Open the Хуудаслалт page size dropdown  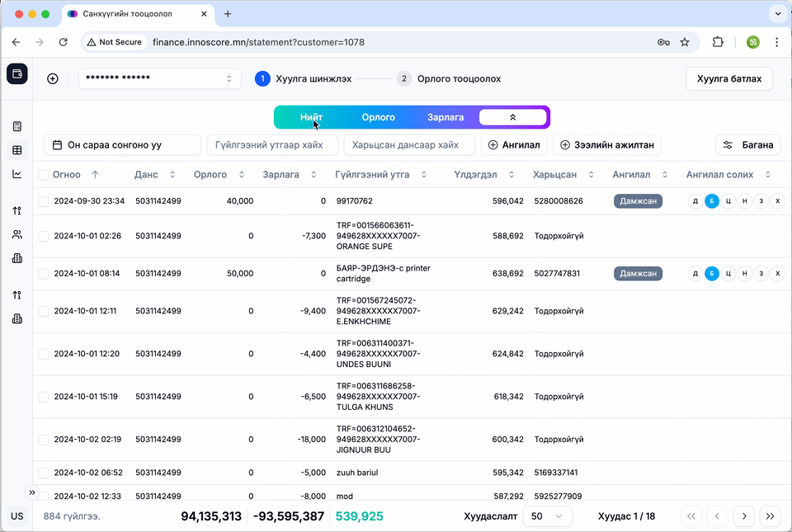(548, 516)
